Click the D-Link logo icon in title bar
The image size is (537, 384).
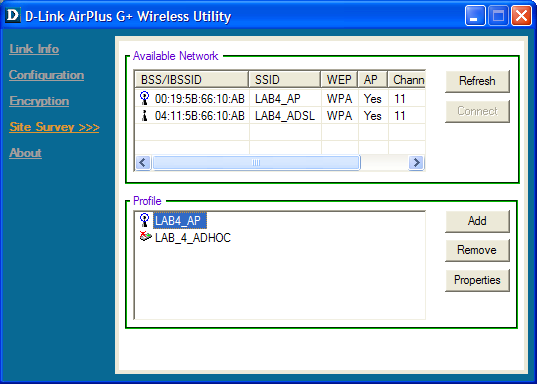click(x=13, y=16)
